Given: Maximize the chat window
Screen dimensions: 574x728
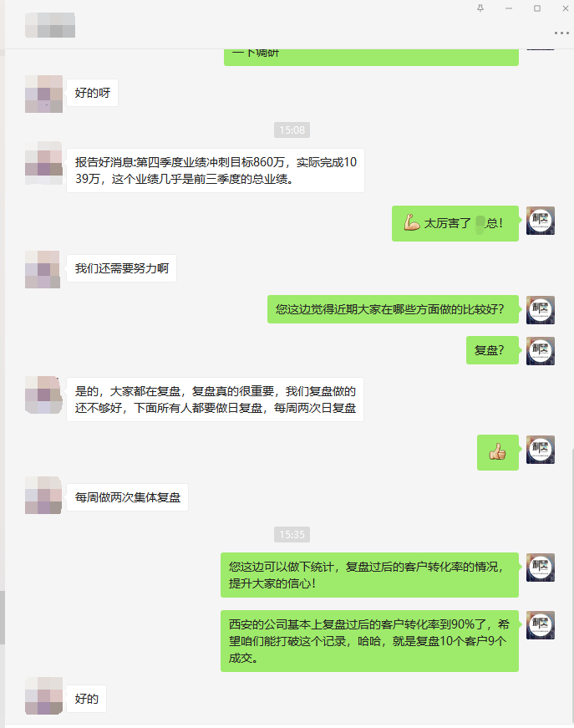Looking at the screenshot, I should click(x=537, y=8).
